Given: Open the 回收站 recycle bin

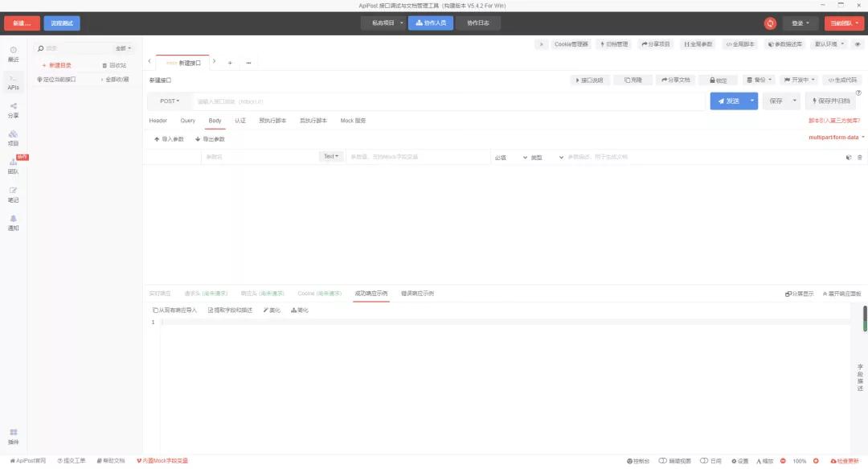Looking at the screenshot, I should pos(115,65).
